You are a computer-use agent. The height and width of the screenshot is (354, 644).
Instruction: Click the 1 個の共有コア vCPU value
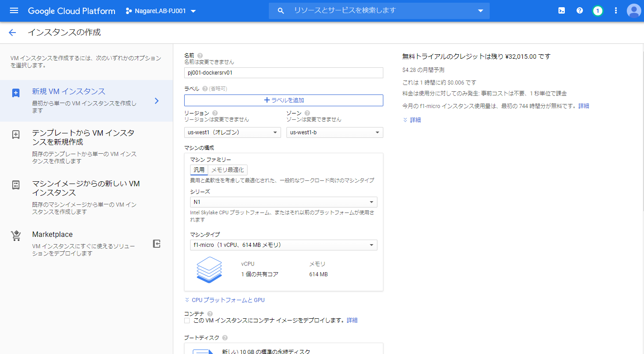(260, 274)
